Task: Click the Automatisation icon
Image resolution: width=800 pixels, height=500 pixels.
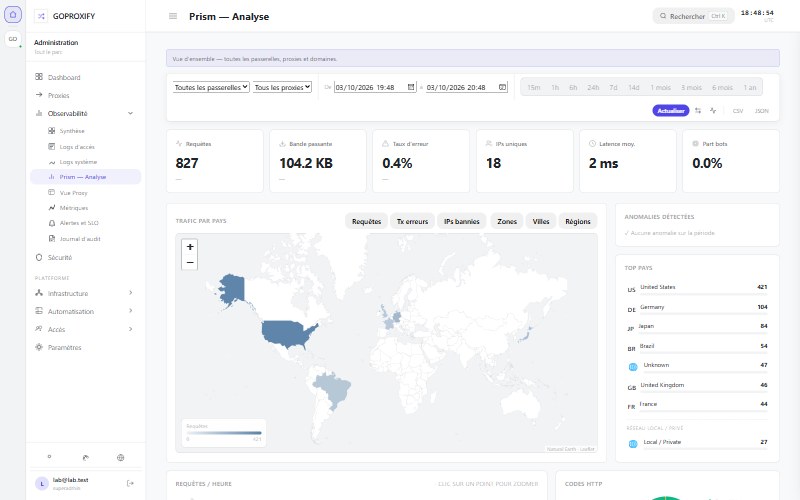Action: pos(39,311)
